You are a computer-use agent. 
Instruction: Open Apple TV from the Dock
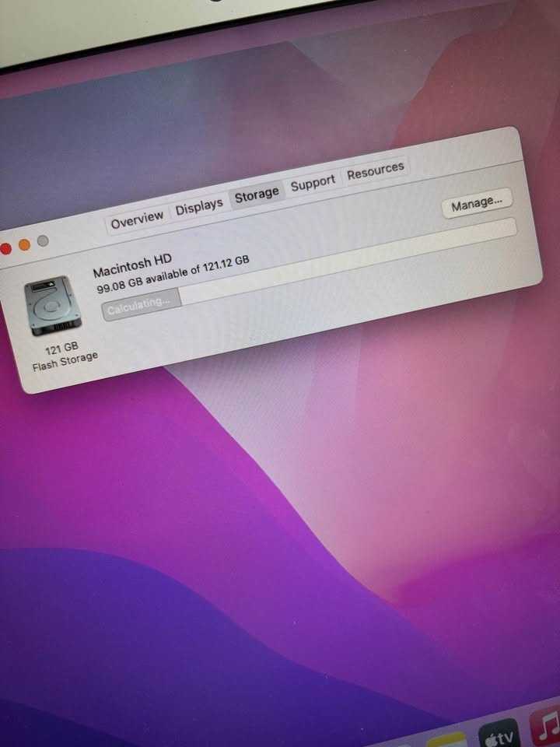[x=498, y=735]
